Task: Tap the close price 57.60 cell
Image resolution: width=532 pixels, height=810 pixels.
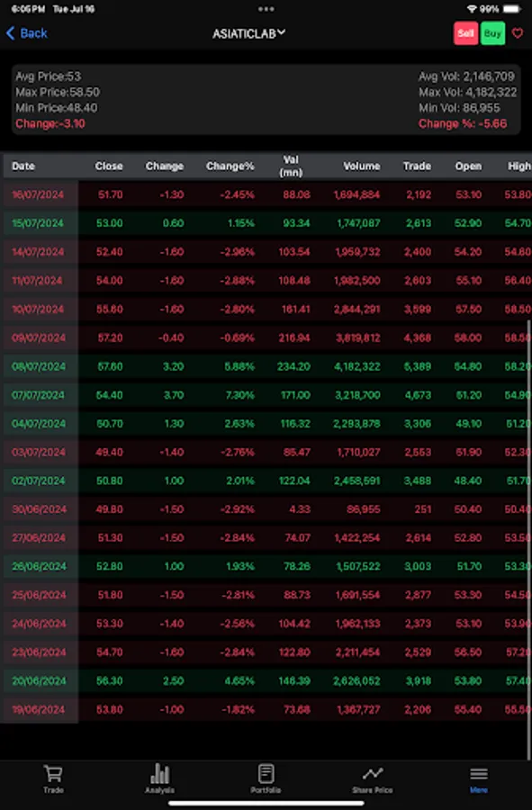Action: pos(110,366)
